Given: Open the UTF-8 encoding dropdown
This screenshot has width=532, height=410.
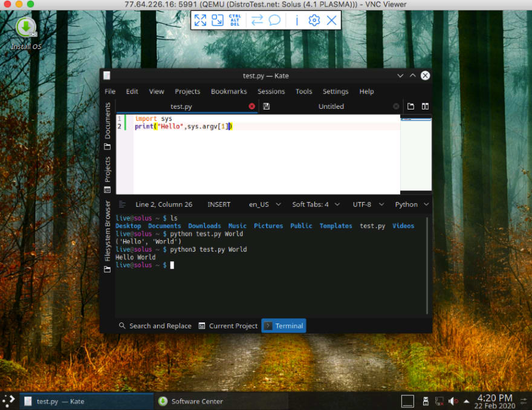Looking at the screenshot, I should point(368,204).
